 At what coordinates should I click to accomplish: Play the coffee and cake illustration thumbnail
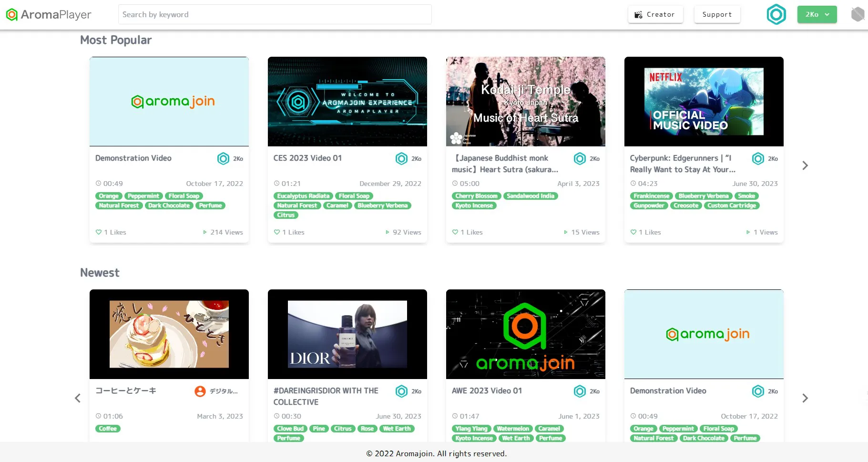point(169,334)
